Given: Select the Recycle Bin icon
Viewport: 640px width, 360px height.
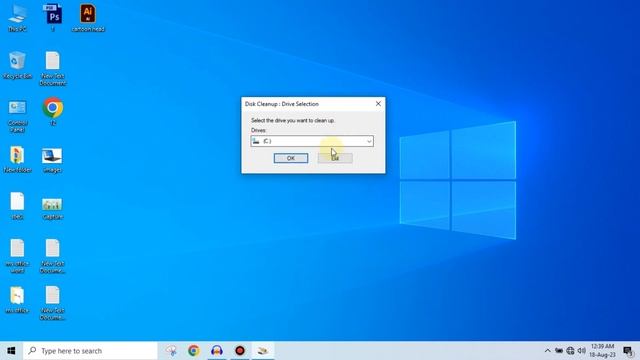Looking at the screenshot, I should tap(17, 65).
